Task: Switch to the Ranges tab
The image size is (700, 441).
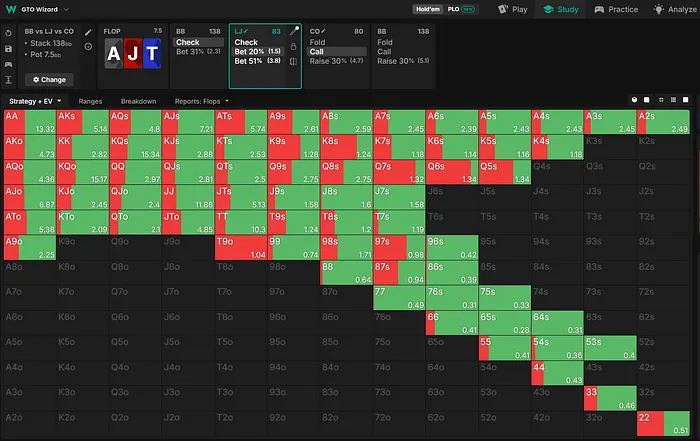Action: point(90,101)
